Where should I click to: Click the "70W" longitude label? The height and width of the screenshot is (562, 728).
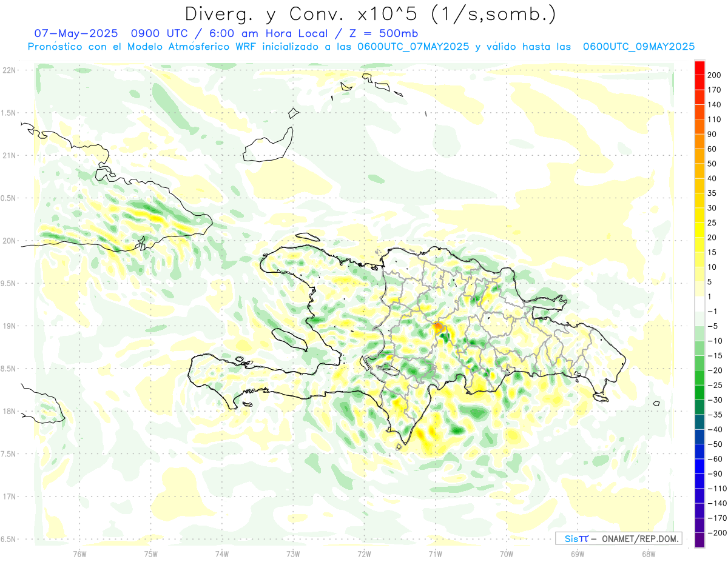507,554
